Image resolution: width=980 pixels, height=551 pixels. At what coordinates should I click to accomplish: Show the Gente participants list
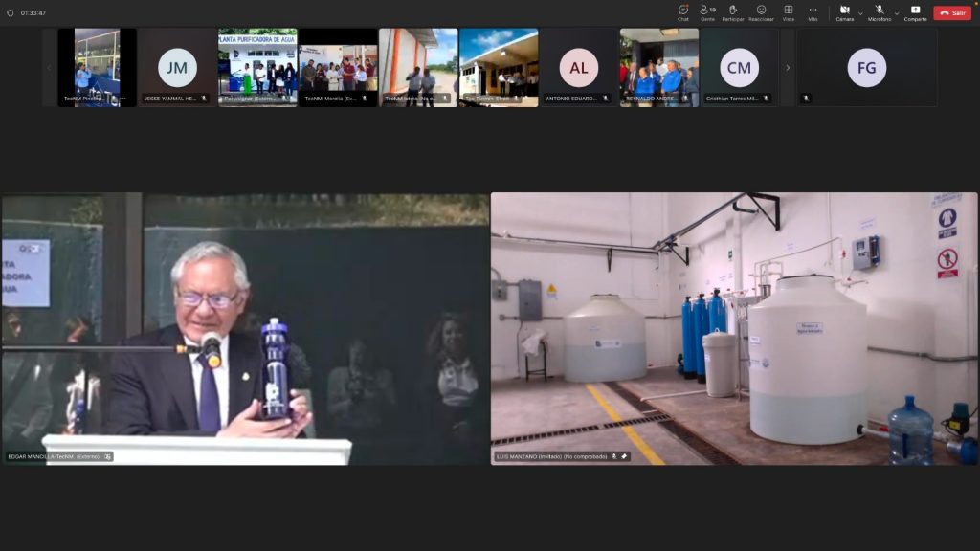click(707, 12)
